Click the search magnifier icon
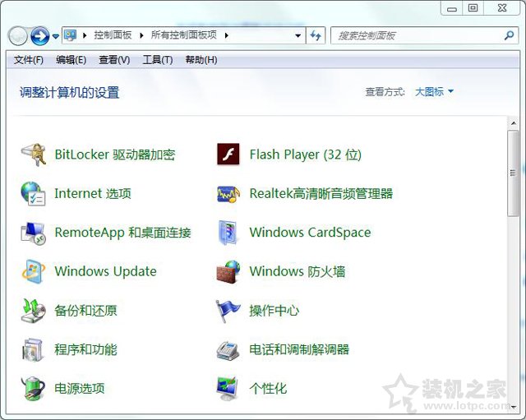 tap(509, 35)
